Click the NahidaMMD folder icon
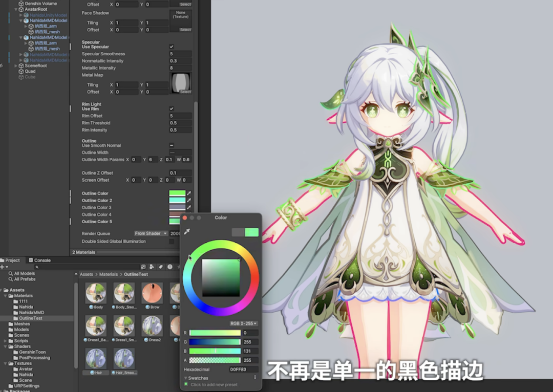 click(16, 313)
